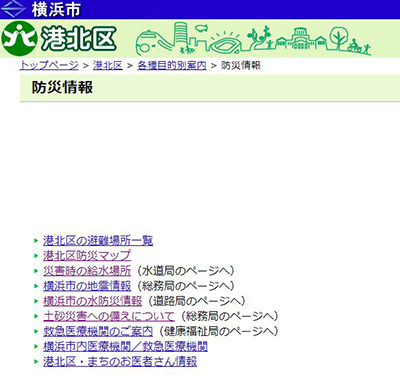Open 横浜市の水防災情報 link
This screenshot has width=400, height=384.
[x=92, y=301]
